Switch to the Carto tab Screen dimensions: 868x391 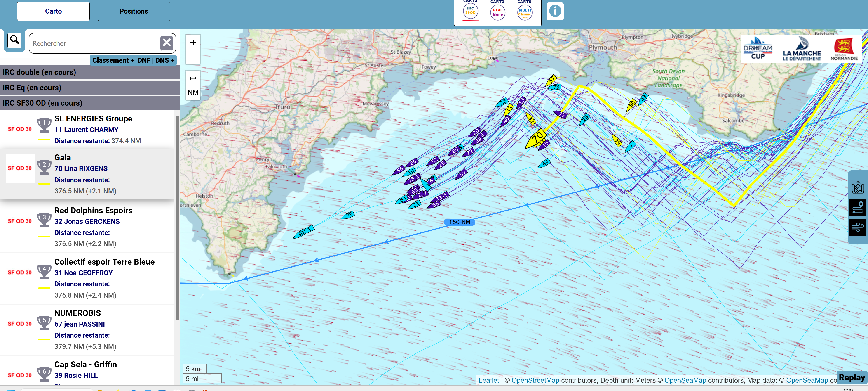(53, 11)
